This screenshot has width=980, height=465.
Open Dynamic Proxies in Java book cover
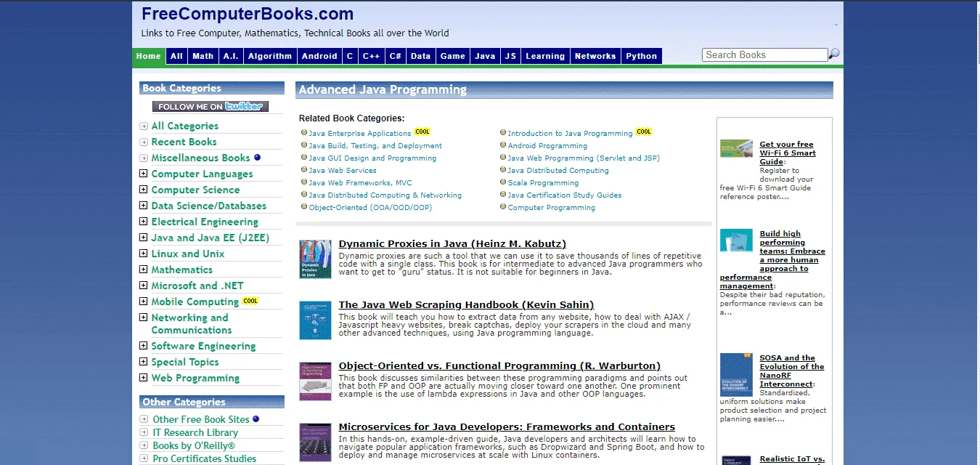[315, 259]
